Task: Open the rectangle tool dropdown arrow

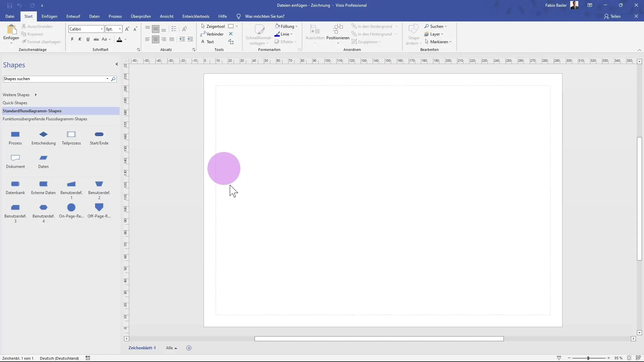Action: [x=237, y=26]
